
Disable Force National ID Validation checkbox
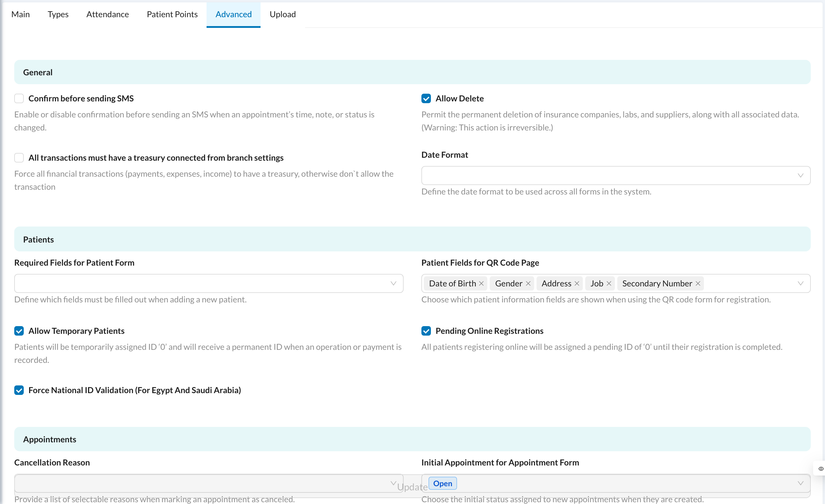19,390
